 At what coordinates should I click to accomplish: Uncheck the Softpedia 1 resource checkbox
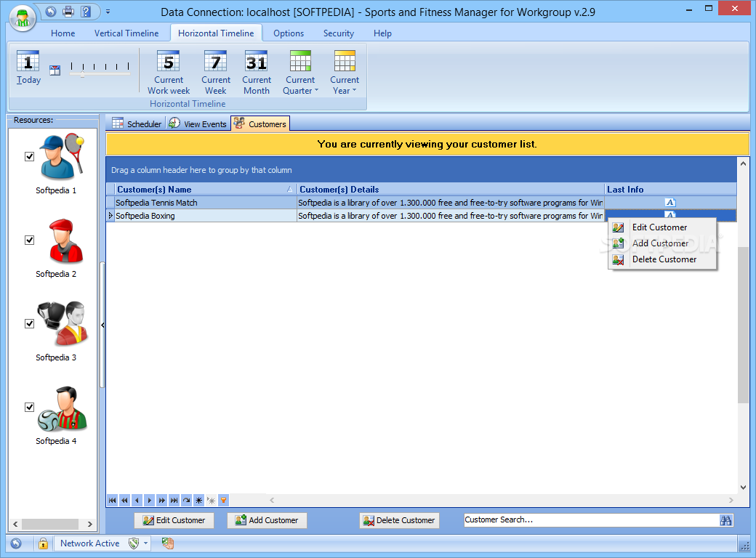click(x=29, y=157)
